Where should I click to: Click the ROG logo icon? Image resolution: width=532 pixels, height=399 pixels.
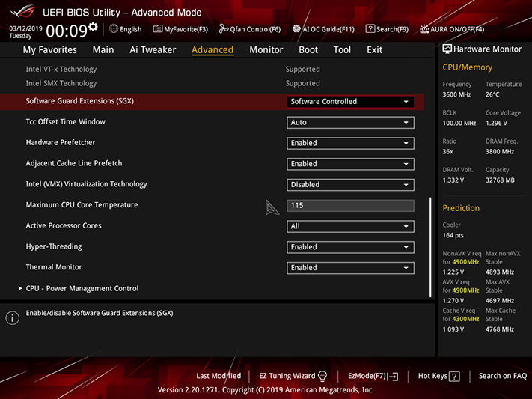pos(22,11)
